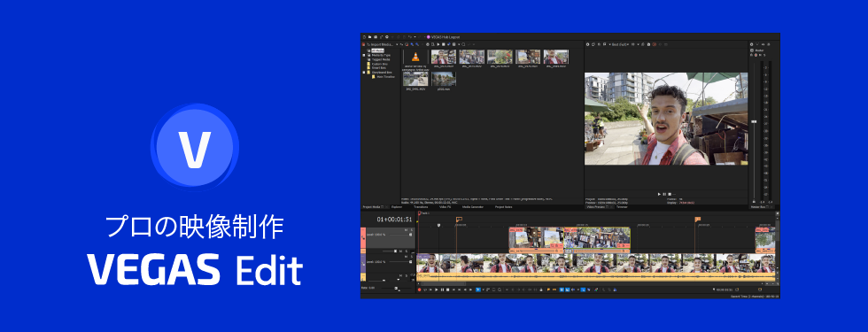Select the second media thumbnail in top row
868x332 pixels.
pyautogui.click(x=444, y=57)
